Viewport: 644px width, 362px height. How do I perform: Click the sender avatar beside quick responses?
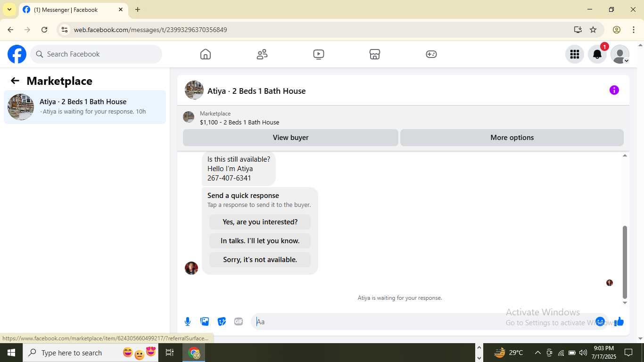(191, 268)
